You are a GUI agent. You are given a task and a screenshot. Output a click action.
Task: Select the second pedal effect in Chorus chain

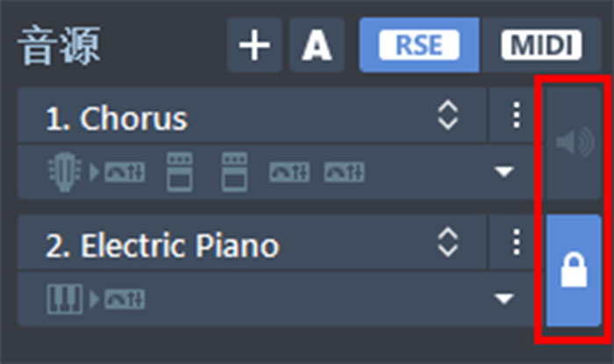233,170
